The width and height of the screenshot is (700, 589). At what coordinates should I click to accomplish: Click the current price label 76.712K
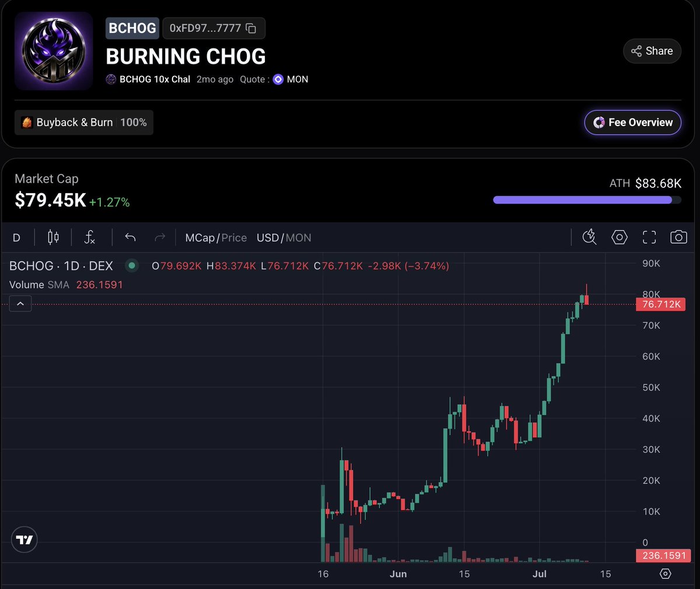tap(660, 304)
